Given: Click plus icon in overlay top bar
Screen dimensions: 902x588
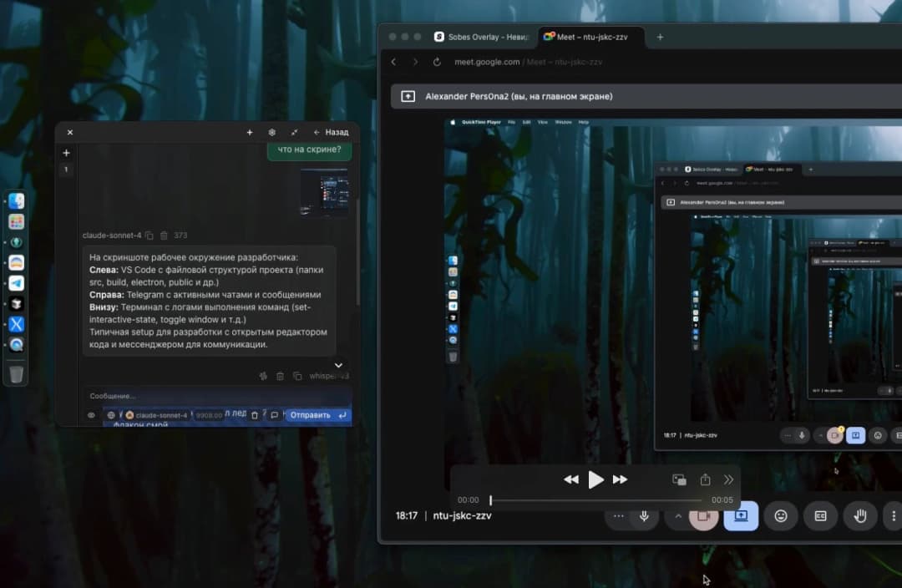Looking at the screenshot, I should 250,132.
